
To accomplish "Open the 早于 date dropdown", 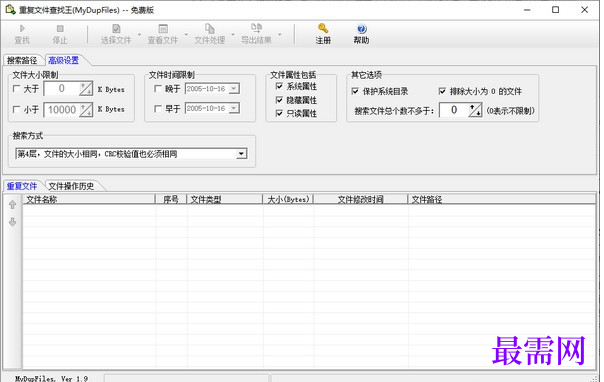I will pos(233,109).
